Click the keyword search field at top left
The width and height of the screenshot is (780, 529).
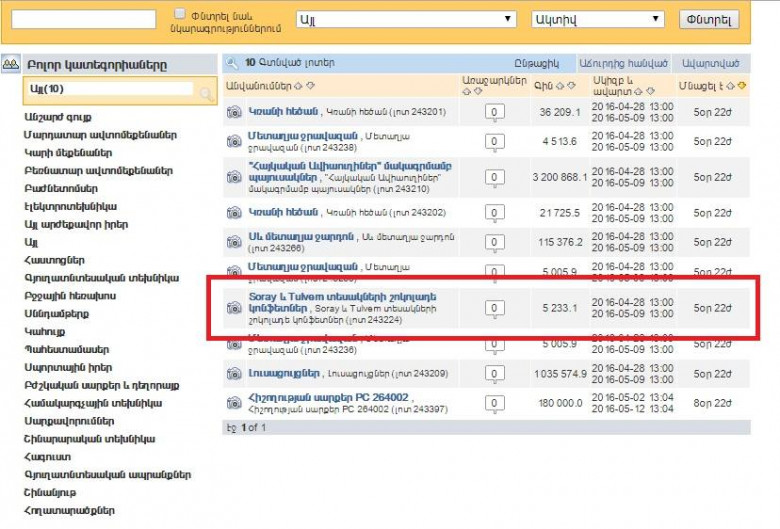(83, 20)
